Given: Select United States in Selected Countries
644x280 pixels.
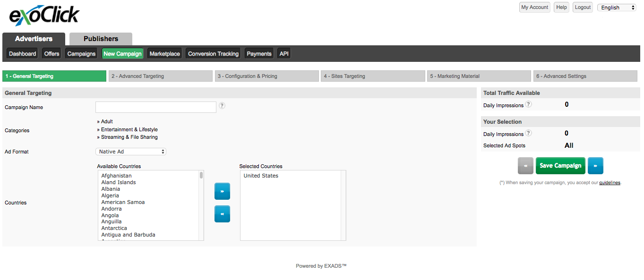Looking at the screenshot, I should (261, 176).
